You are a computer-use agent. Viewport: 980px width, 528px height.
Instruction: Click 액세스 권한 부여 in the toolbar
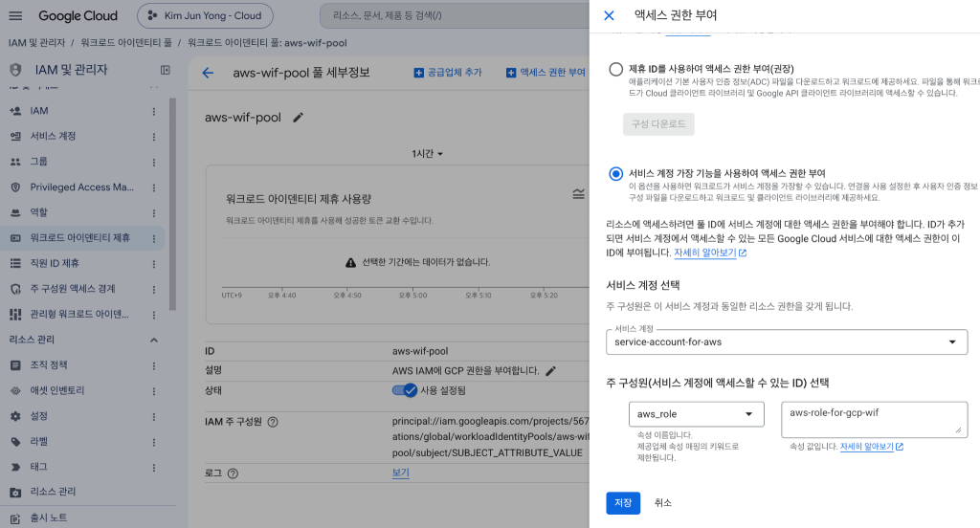click(x=546, y=73)
